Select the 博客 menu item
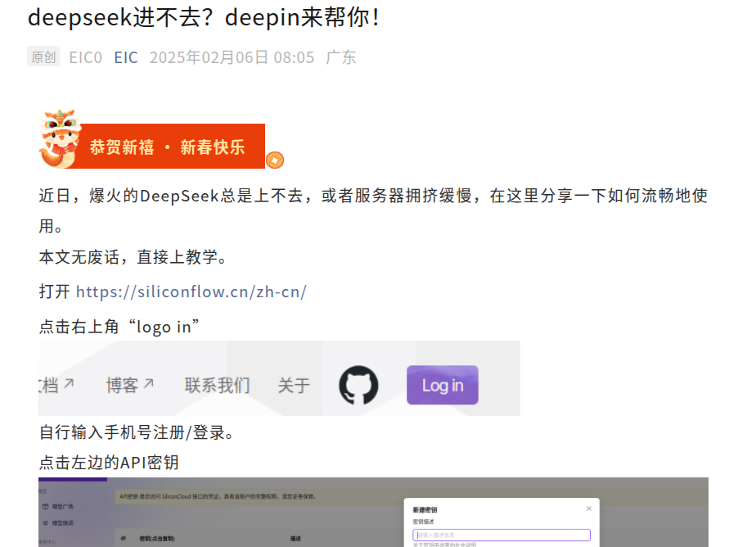The height and width of the screenshot is (547, 756). (x=122, y=386)
